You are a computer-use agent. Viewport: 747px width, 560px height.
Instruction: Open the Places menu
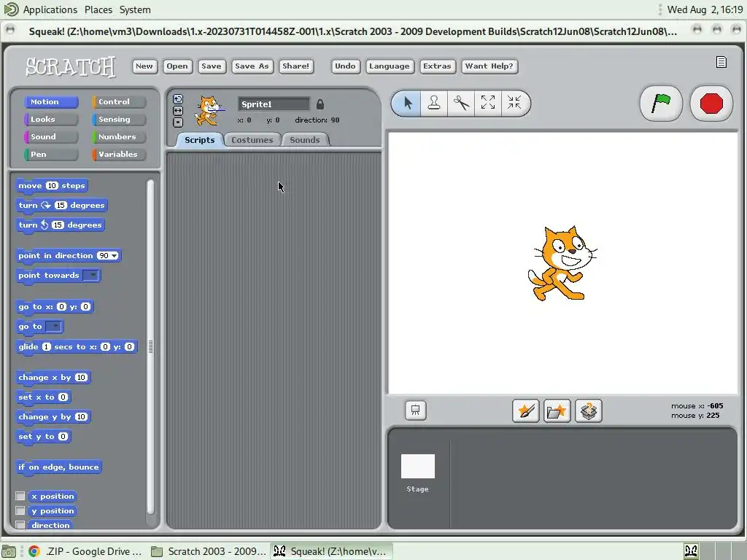tap(98, 9)
